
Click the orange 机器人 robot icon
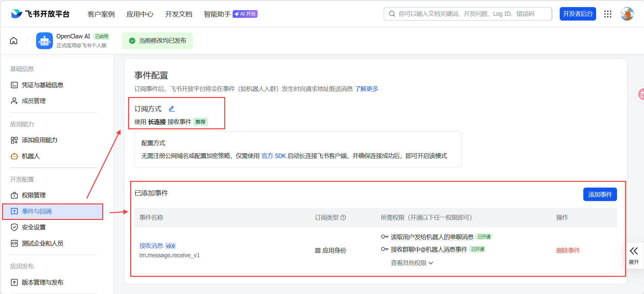(14, 156)
